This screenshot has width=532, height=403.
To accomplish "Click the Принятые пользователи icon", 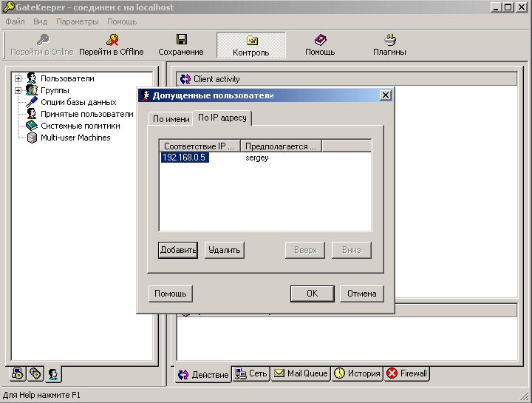I will (32, 113).
